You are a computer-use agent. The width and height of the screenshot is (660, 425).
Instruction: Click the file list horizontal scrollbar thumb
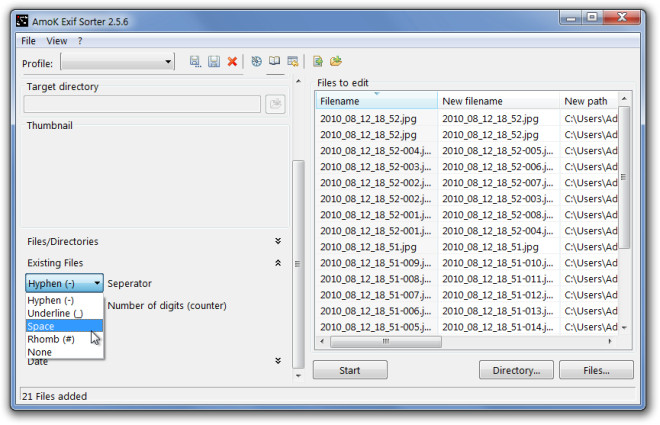(386, 341)
